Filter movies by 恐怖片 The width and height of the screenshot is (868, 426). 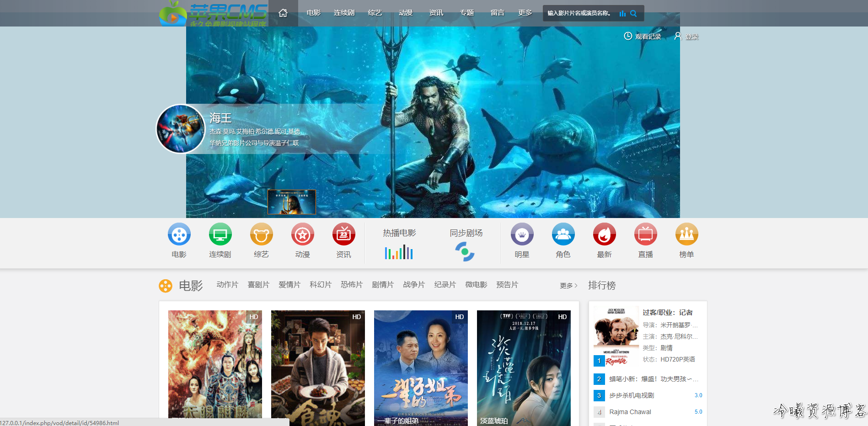pyautogui.click(x=352, y=285)
